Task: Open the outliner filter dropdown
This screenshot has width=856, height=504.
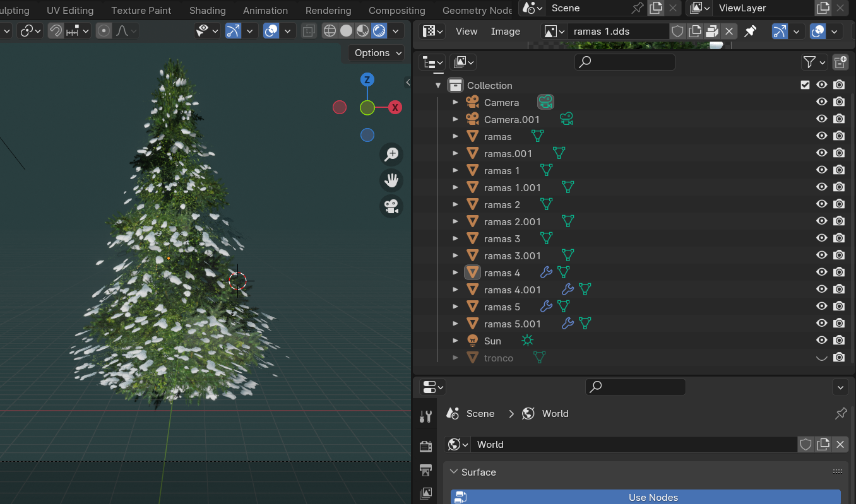Action: click(814, 62)
